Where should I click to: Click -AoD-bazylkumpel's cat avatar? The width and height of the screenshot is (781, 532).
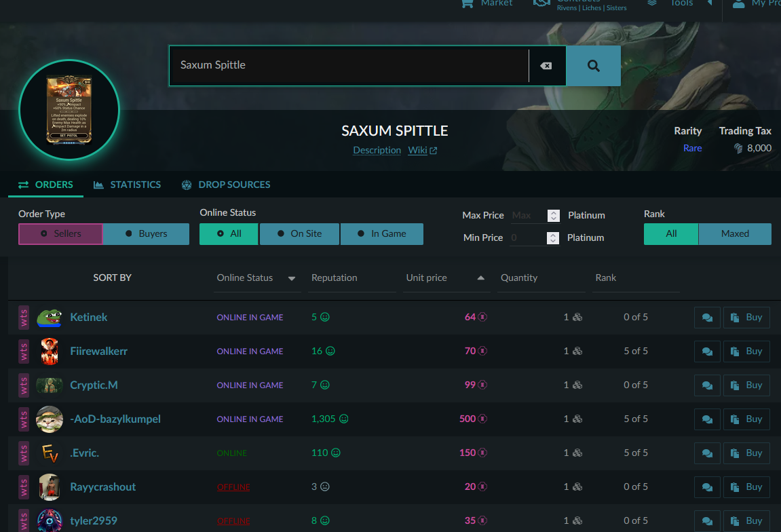[50, 419]
